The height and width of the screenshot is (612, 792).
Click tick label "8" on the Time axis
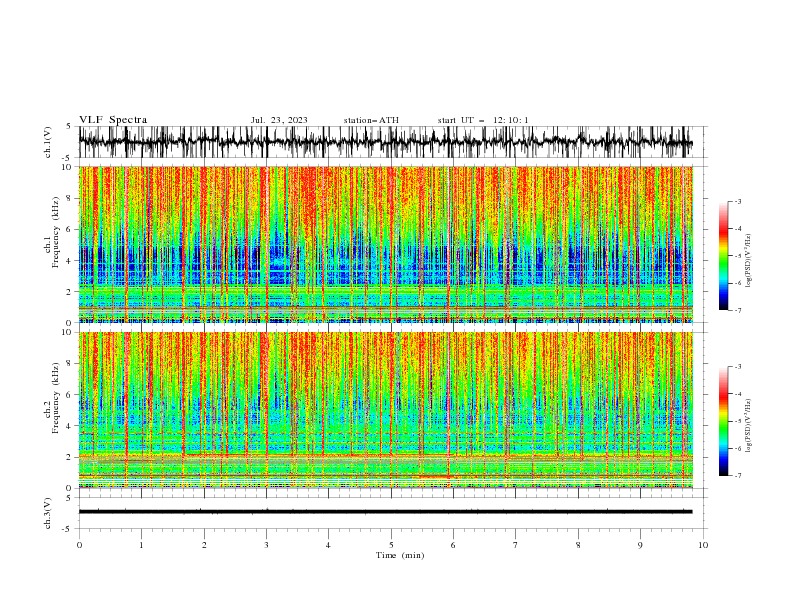point(578,545)
